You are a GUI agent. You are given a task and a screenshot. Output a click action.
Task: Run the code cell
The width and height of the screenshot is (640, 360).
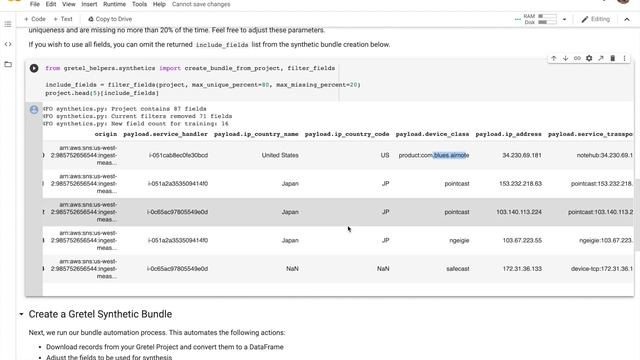click(34, 68)
